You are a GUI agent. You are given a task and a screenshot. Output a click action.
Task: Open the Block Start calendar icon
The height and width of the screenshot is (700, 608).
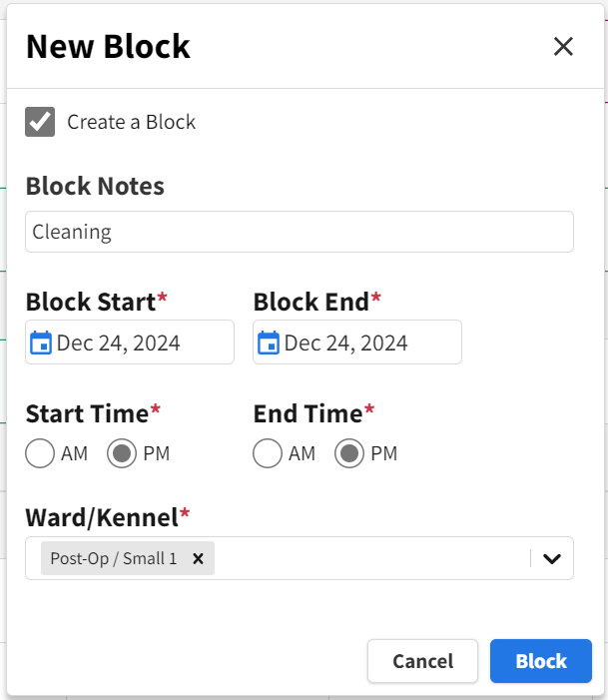[x=40, y=343]
